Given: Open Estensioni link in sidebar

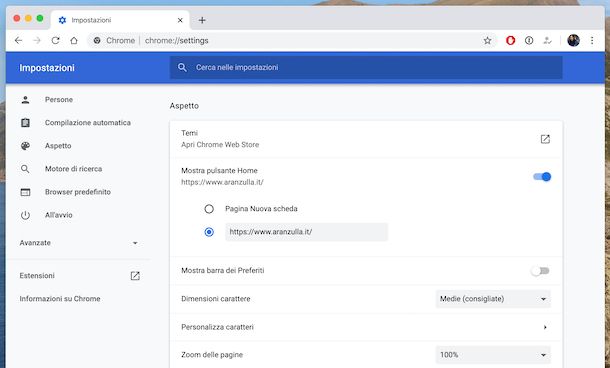Looking at the screenshot, I should [37, 276].
